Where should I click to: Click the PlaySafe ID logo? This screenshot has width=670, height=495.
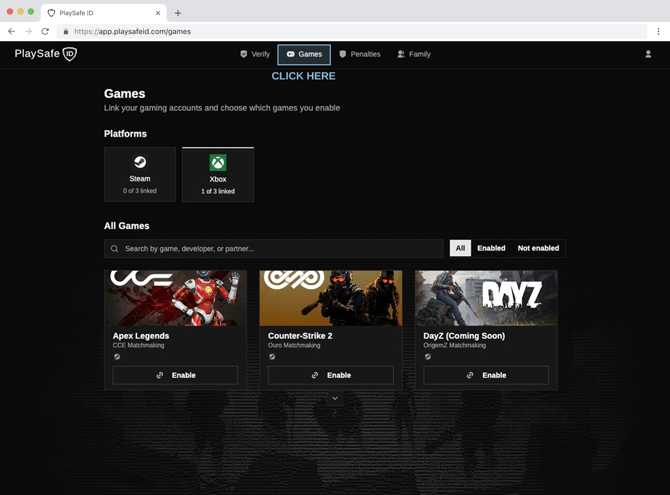tap(46, 54)
